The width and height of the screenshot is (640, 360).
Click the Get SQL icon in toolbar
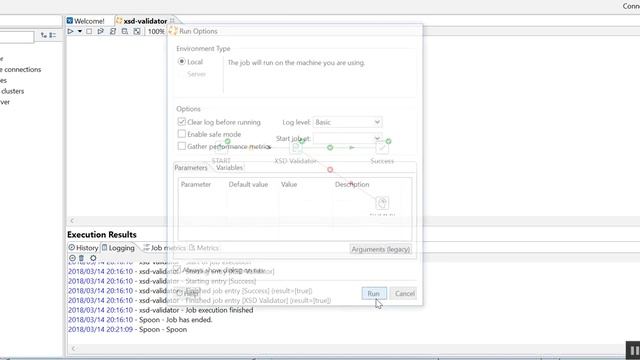coord(113,31)
